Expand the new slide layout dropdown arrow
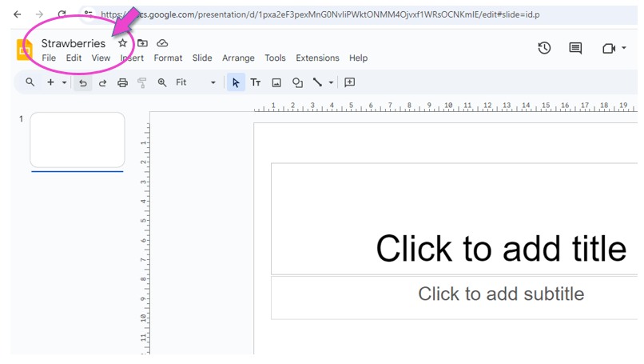This screenshot has height=364, width=644. click(x=65, y=82)
